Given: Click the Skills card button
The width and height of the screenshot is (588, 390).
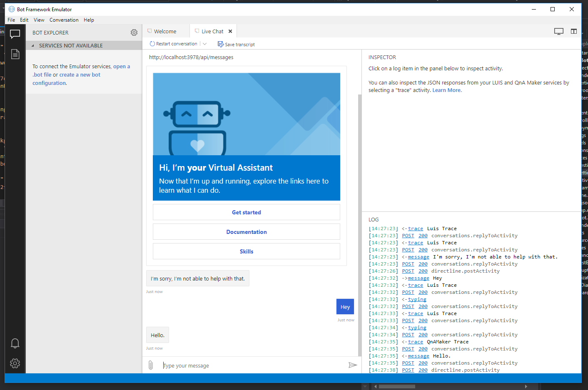Looking at the screenshot, I should coord(247,251).
